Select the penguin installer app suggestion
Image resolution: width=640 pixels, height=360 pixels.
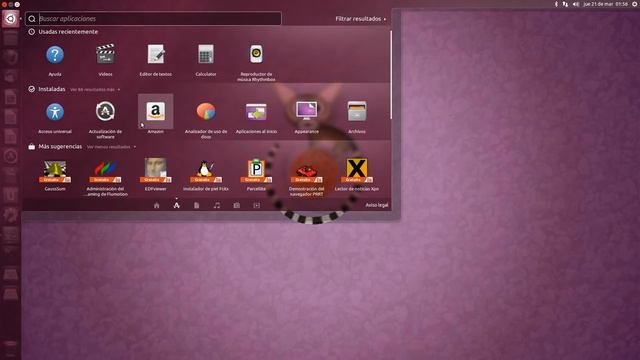(x=206, y=171)
